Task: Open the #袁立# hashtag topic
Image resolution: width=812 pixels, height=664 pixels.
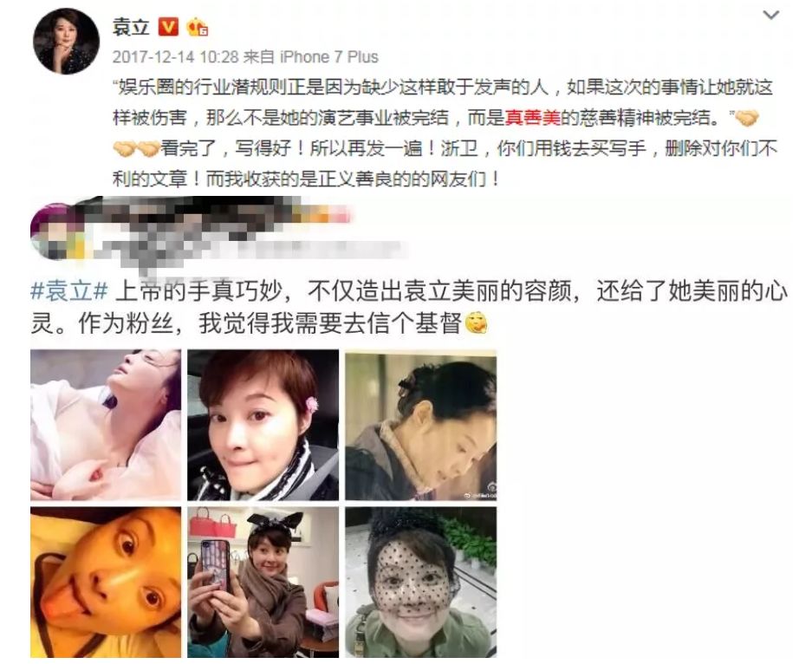Action: pos(68,291)
